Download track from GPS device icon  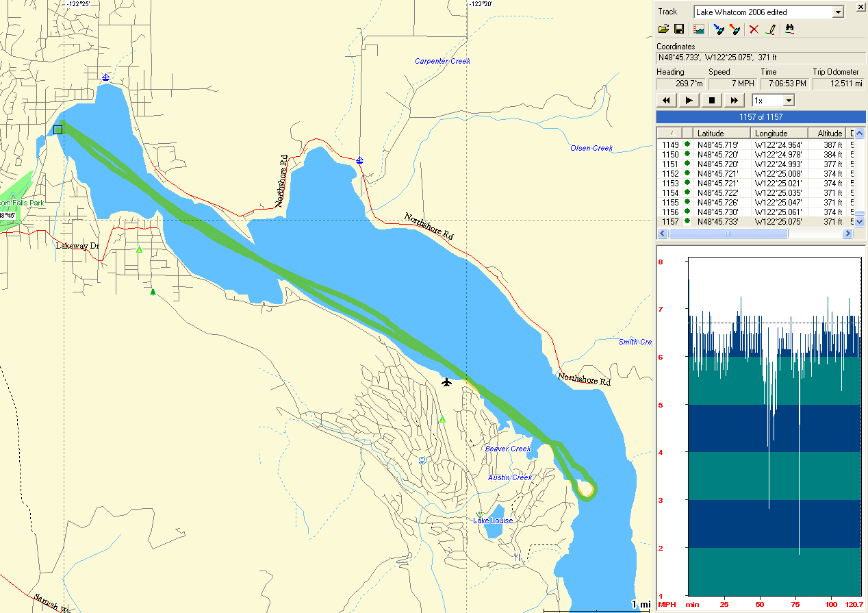click(718, 29)
